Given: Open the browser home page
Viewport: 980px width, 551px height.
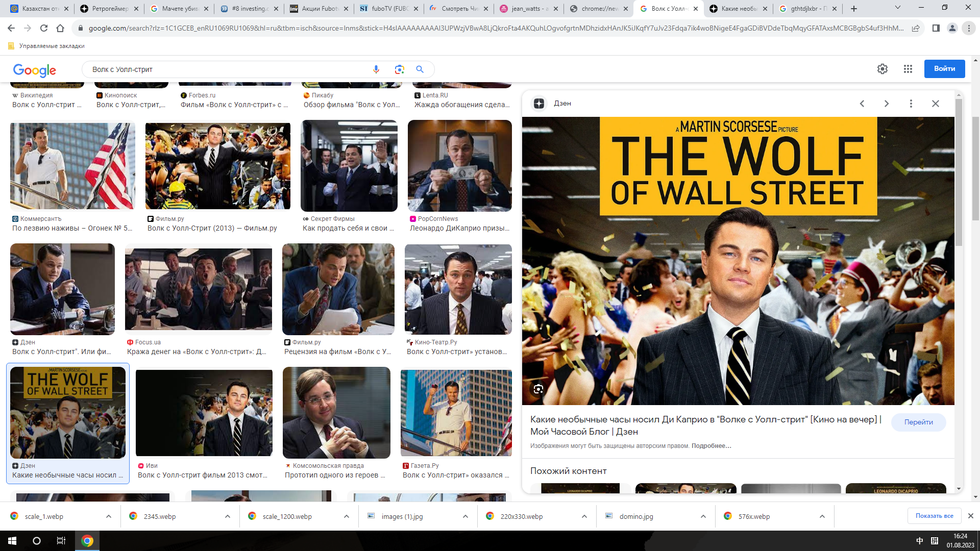Looking at the screenshot, I should tap(60, 28).
